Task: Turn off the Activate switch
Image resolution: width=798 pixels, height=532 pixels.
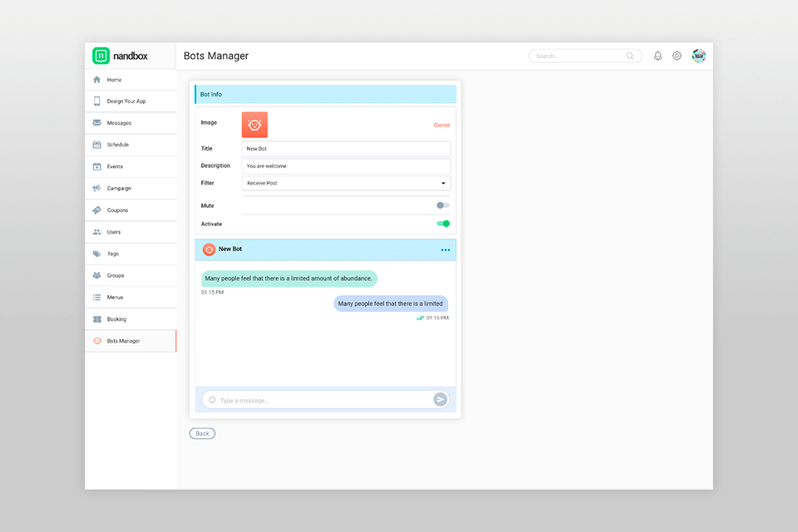Action: tap(443, 224)
